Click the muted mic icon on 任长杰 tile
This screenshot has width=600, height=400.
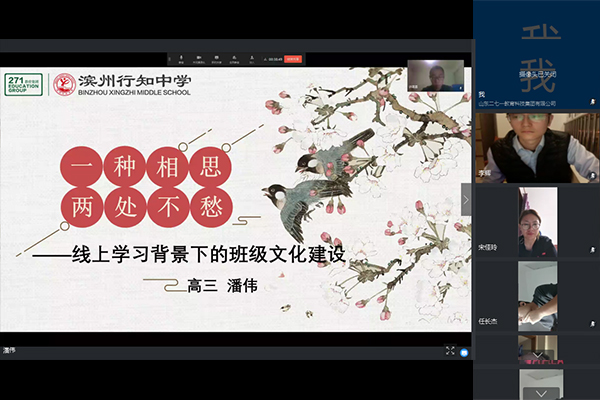tap(593, 324)
